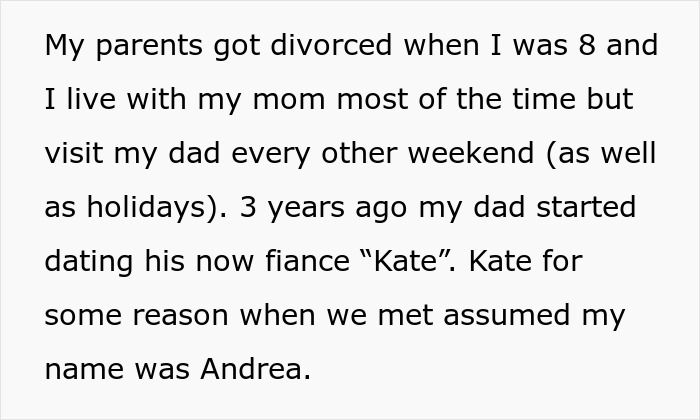The height and width of the screenshot is (420, 700).
Task: Click the number "8" in first line
Action: [x=587, y=45]
